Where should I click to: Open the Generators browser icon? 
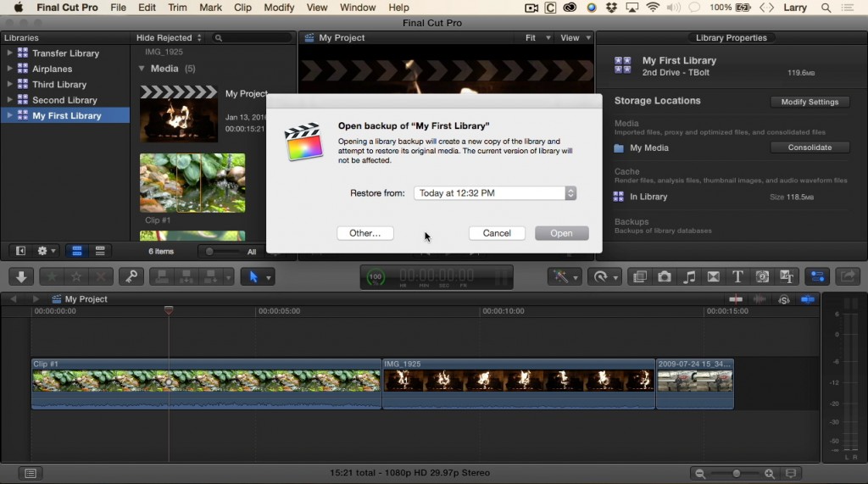pos(762,276)
